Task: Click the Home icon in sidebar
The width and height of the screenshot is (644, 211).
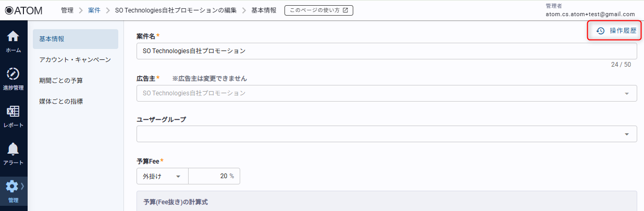Action: pyautogui.click(x=14, y=37)
